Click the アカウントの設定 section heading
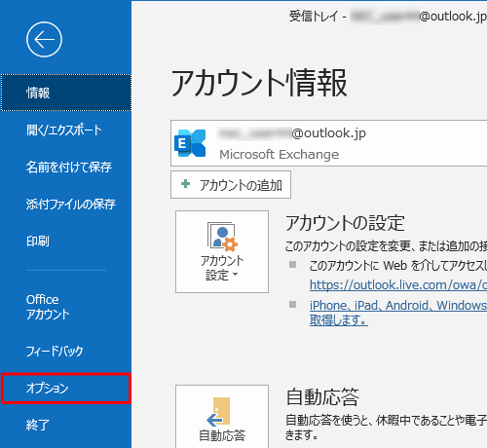The height and width of the screenshot is (448, 487). tap(345, 223)
